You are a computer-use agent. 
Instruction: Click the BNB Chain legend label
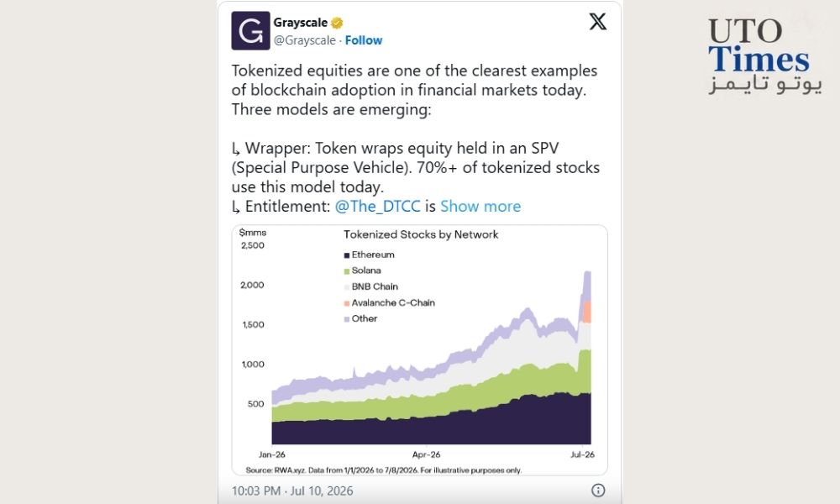[x=375, y=286]
